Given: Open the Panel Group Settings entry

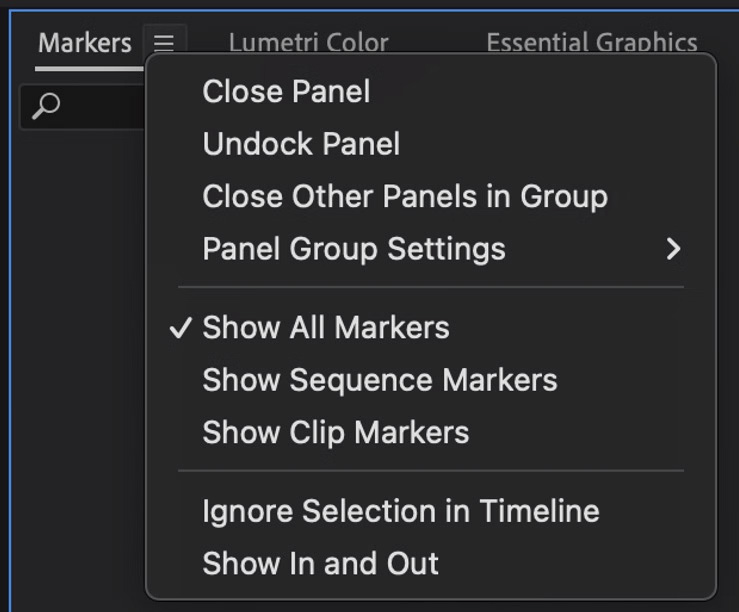Looking at the screenshot, I should click(x=353, y=249).
